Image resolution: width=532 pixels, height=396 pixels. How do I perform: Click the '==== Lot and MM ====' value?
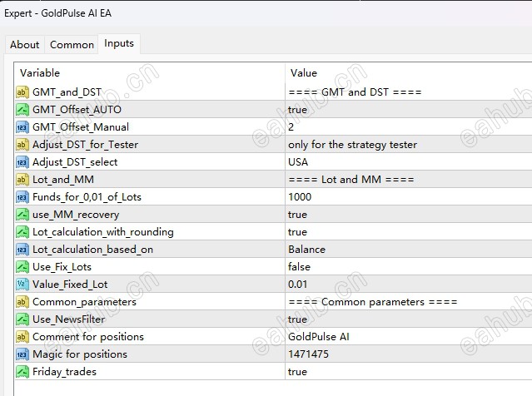click(351, 180)
